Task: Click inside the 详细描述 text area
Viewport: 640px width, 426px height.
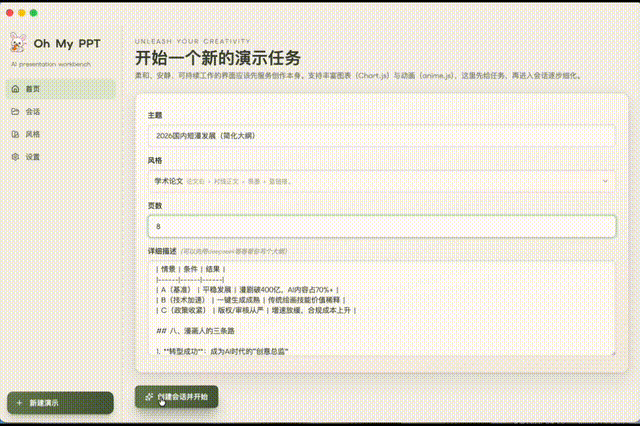Action: click(x=382, y=308)
